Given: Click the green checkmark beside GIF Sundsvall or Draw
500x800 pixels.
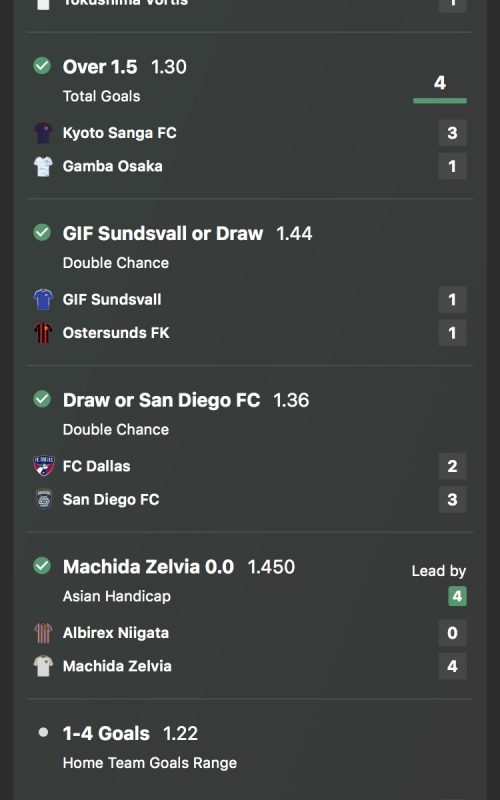Looking at the screenshot, I should tap(42, 232).
